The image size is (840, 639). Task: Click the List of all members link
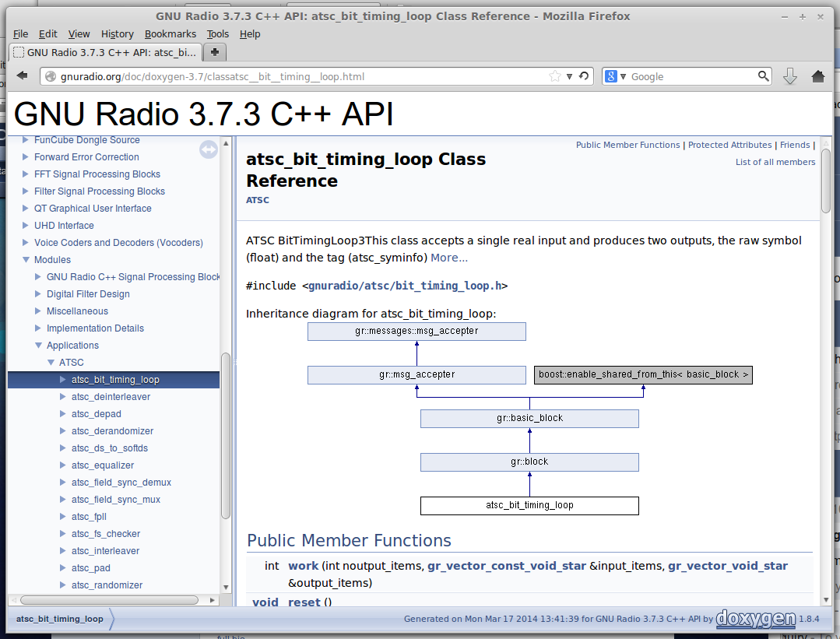(x=775, y=162)
